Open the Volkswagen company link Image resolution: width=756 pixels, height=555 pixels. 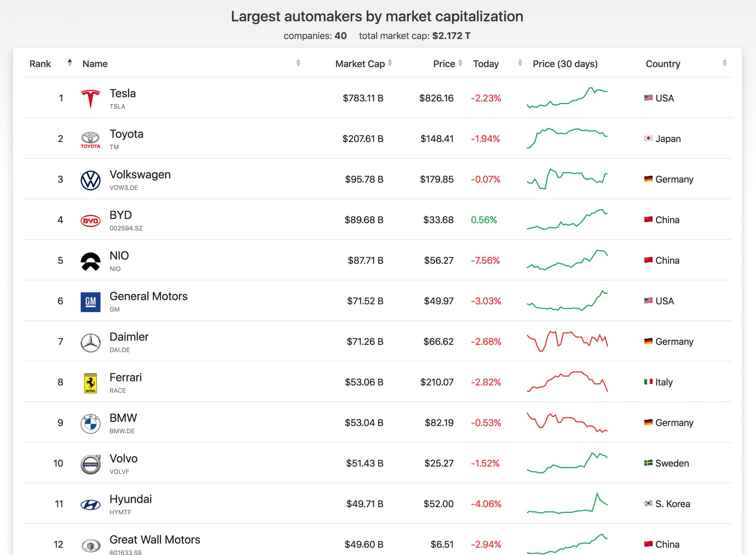pyautogui.click(x=140, y=175)
